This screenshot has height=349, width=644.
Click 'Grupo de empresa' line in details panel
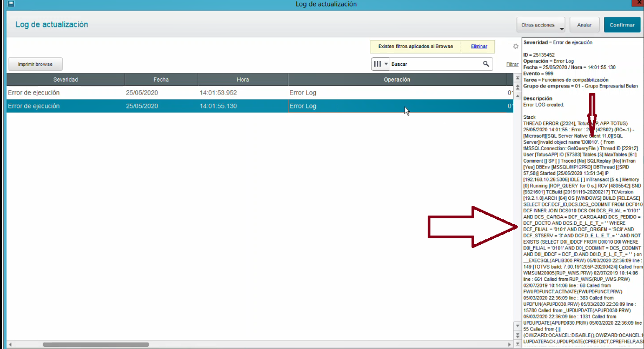click(x=581, y=86)
